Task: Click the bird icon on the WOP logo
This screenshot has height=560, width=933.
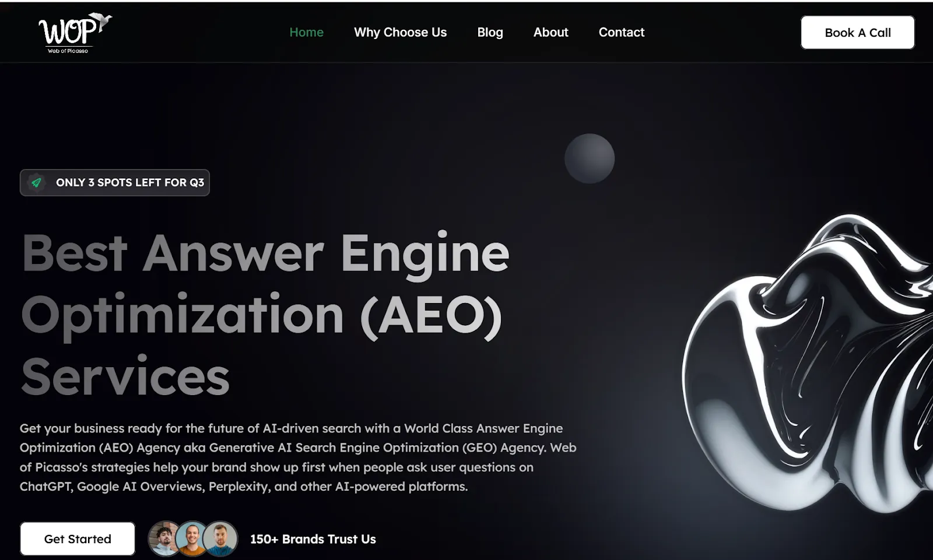Action: 104,22
